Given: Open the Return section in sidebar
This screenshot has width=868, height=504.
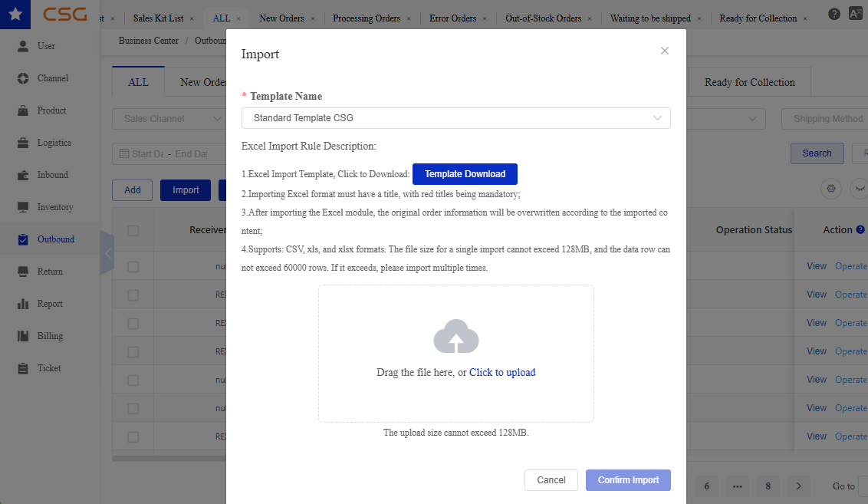Looking at the screenshot, I should click(x=50, y=271).
